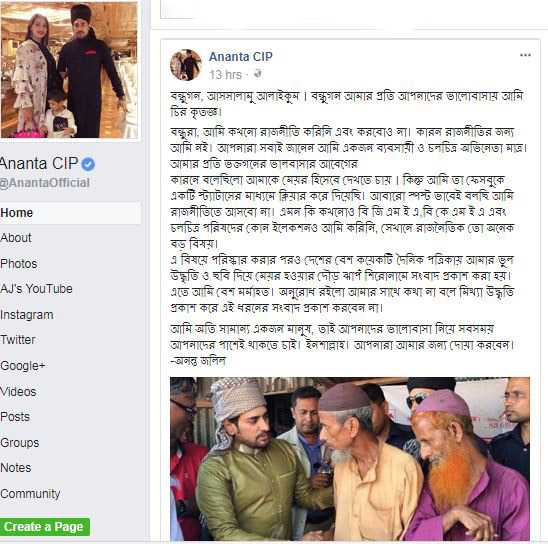Go to the Videos section
548x544 pixels.
click(x=18, y=392)
